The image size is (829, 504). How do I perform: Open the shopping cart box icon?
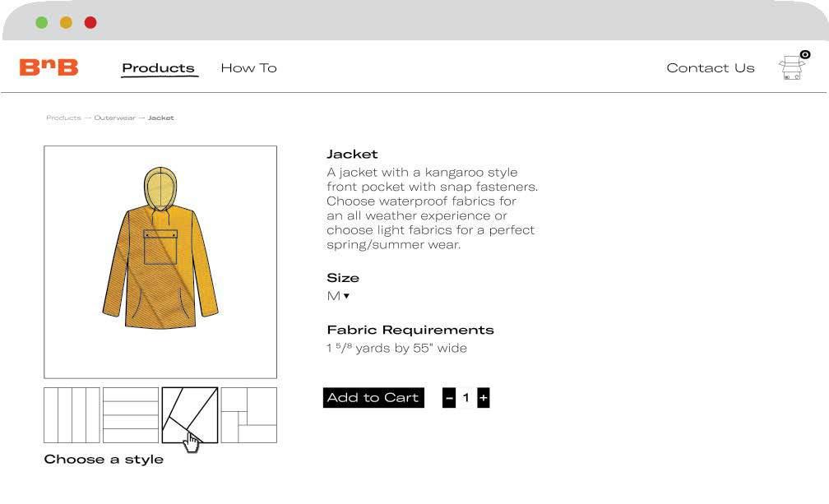pos(792,67)
